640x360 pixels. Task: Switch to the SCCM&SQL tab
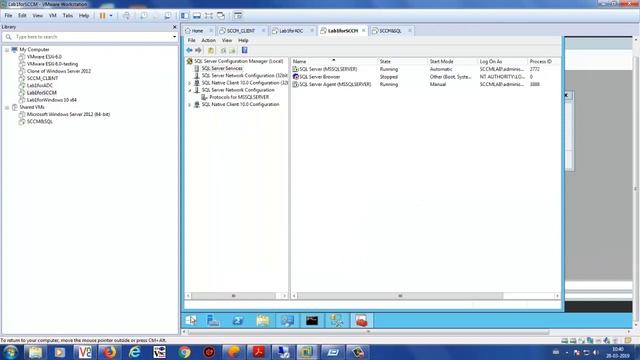coord(390,31)
